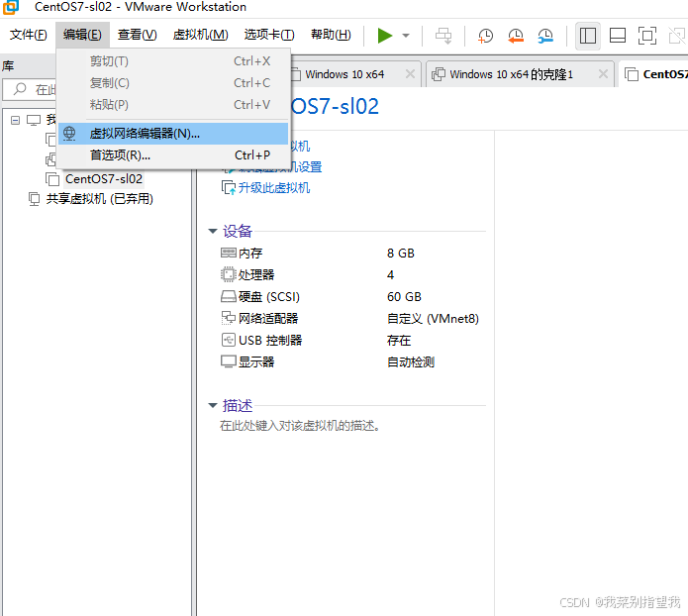
Task: Take a snapshot using the clock plus icon
Action: (485, 36)
